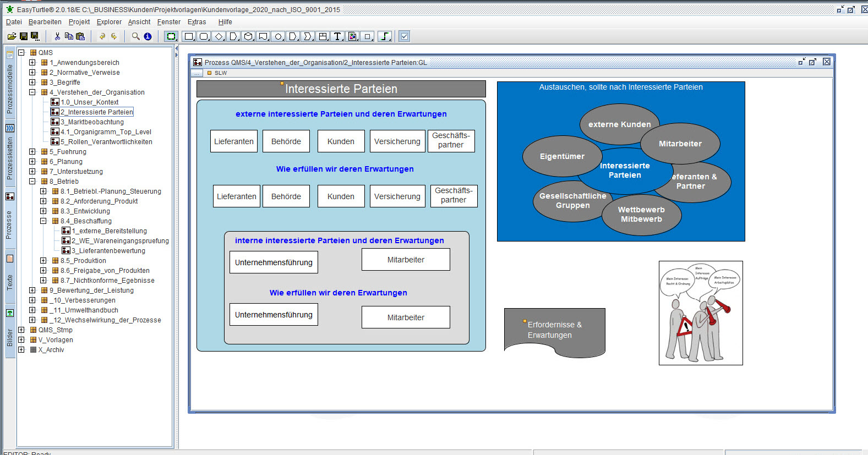The image size is (868, 455).
Task: Collapse the 8_Betrieb folder
Action: (x=32, y=182)
